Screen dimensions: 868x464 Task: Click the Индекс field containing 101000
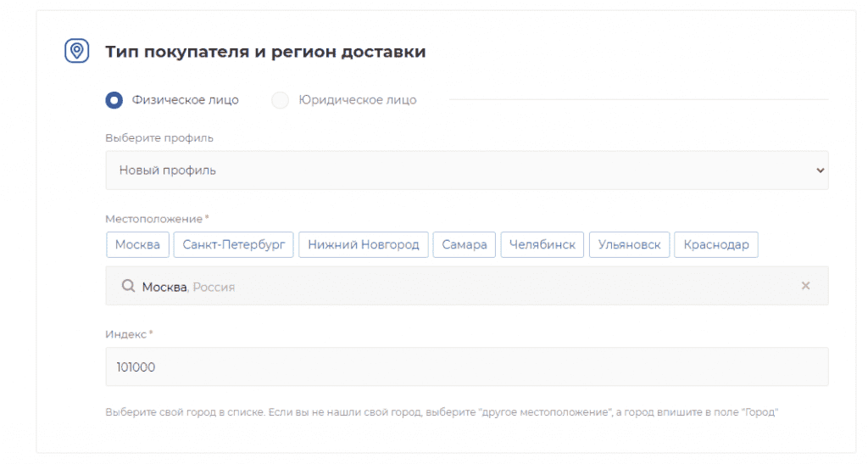[466, 366]
